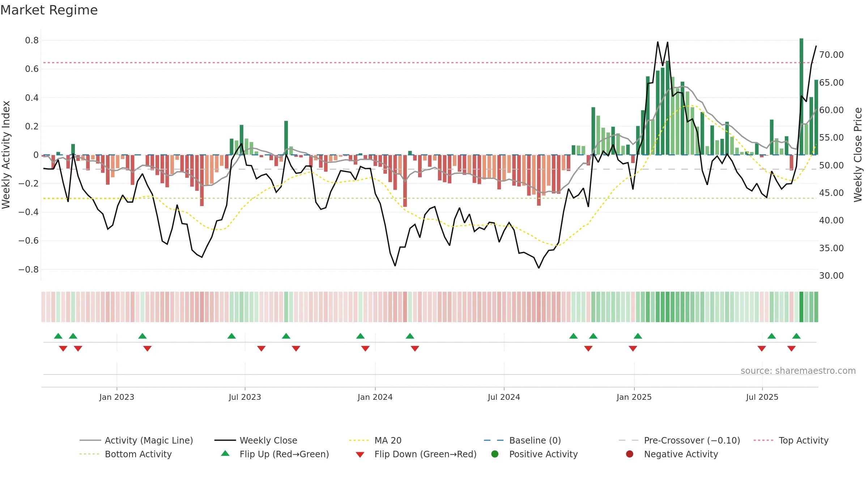The height and width of the screenshot is (488, 868).
Task: Toggle the Activity (Magic Line) legend label
Action: click(x=149, y=440)
